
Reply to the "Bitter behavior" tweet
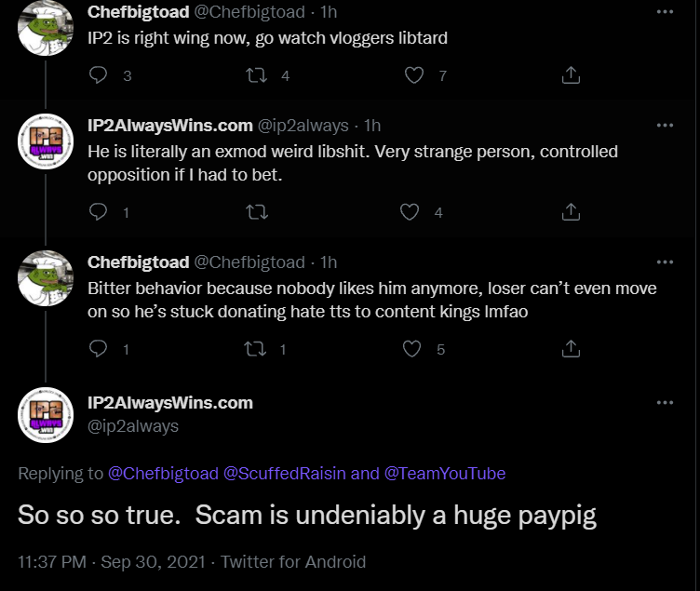click(98, 349)
